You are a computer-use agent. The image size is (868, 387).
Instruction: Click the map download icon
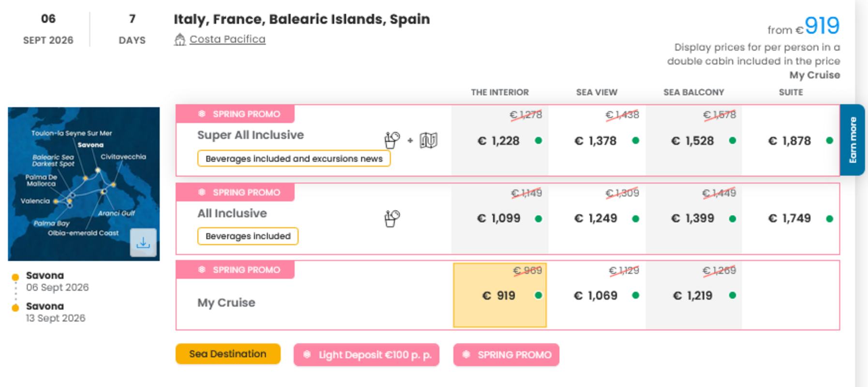143,242
